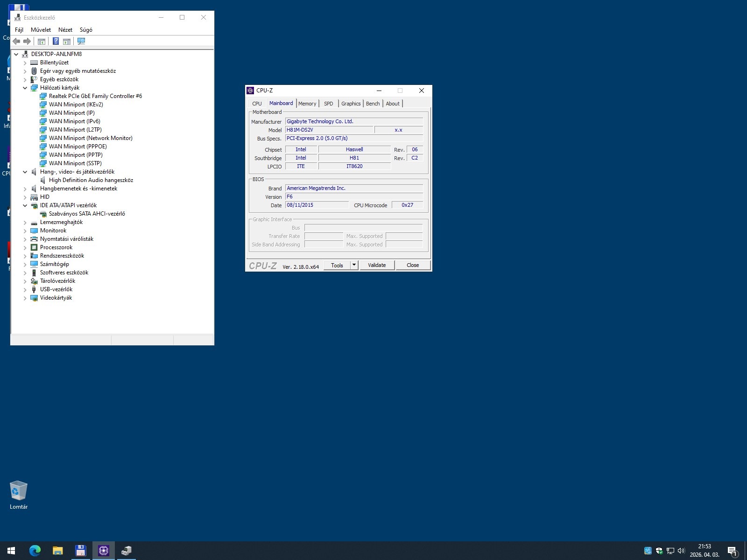The height and width of the screenshot is (560, 747).
Task: Click the High Definition Audio device icon
Action: 43,180
